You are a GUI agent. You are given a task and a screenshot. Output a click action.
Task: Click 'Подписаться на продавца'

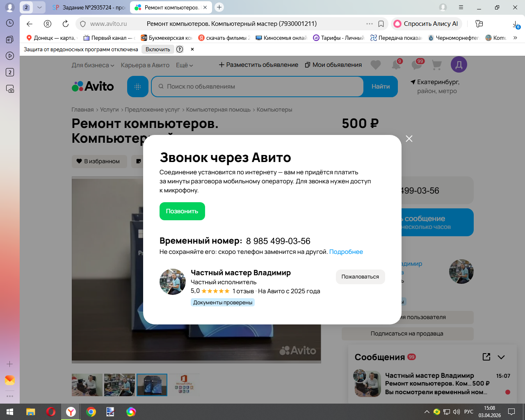407,334
